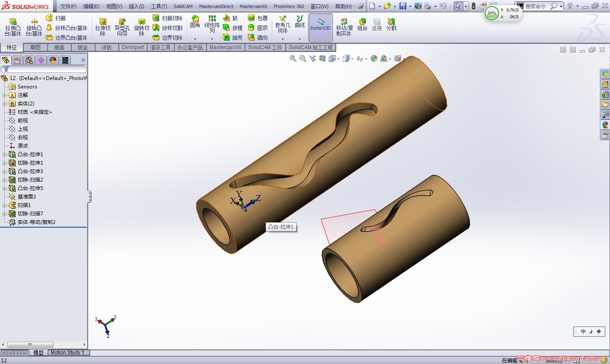
Task: Select the Boundary Cut tool (边界切除)
Action: coord(167,38)
